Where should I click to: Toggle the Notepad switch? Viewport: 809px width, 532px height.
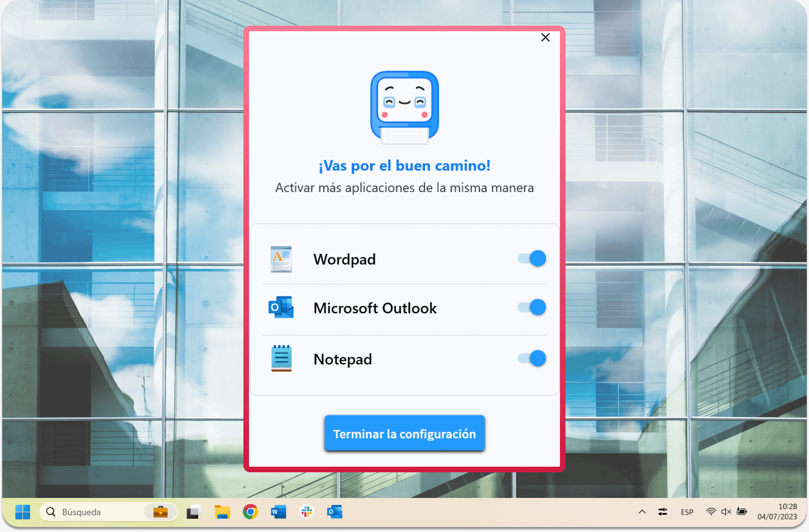click(532, 358)
